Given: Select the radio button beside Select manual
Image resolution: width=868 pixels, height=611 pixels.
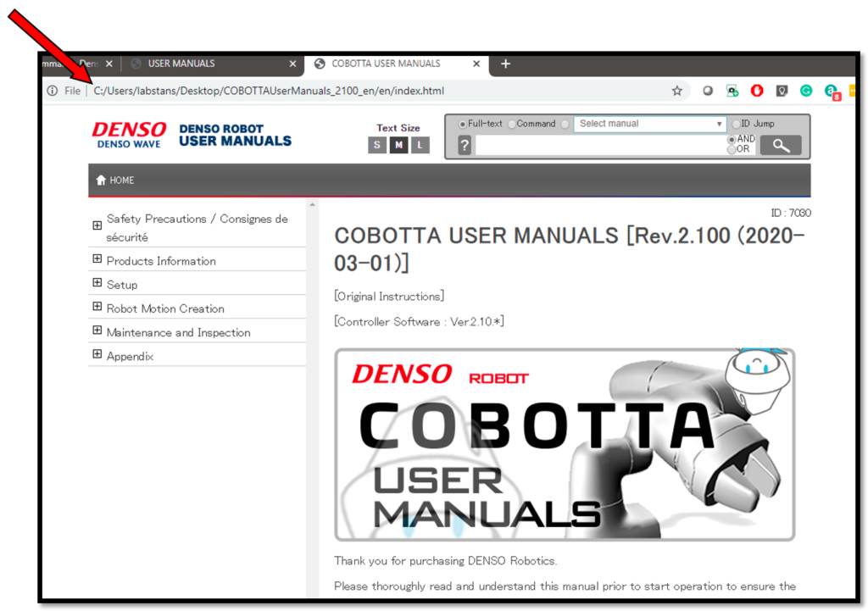Looking at the screenshot, I should (x=565, y=125).
